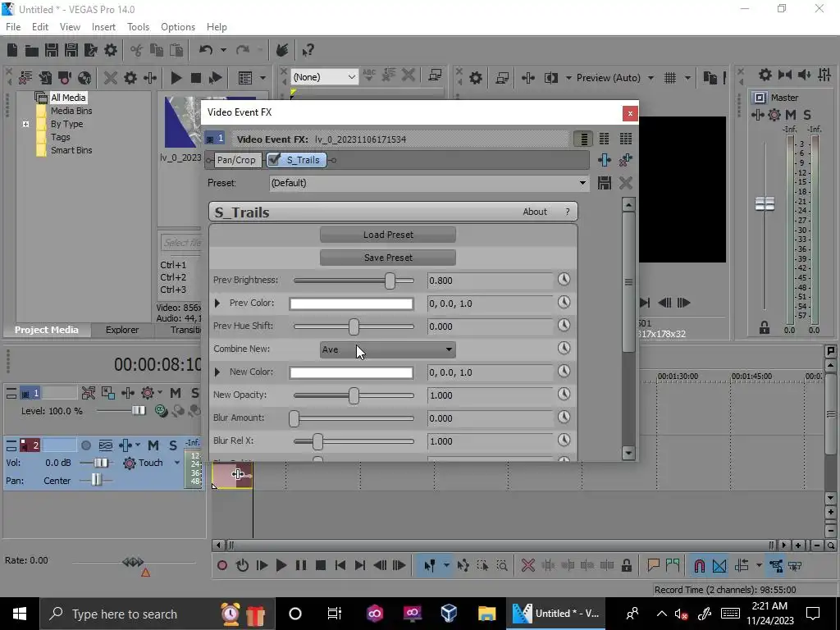Open Undo history dropdown arrow
This screenshot has width=840, height=630.
pyautogui.click(x=223, y=50)
